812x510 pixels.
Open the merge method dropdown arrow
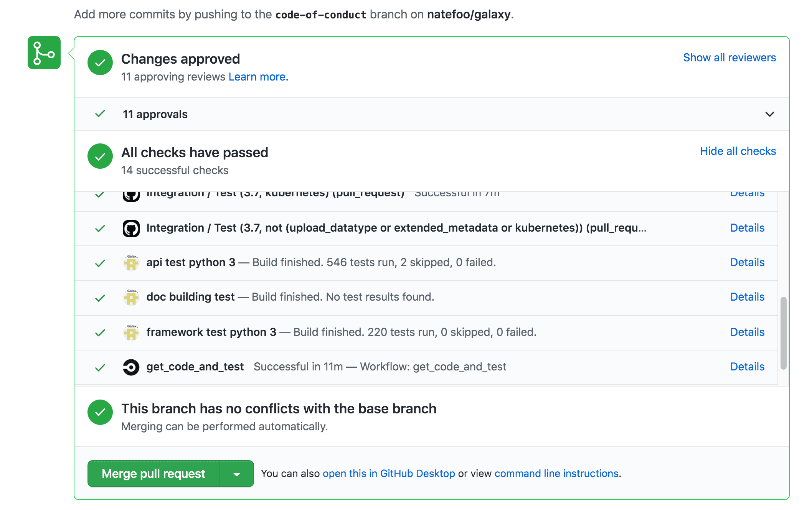(237, 474)
